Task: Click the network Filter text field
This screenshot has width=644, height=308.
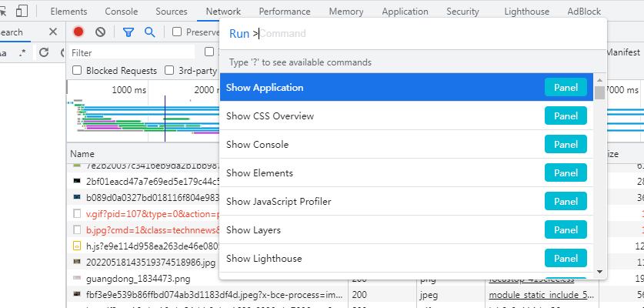Action: click(131, 53)
